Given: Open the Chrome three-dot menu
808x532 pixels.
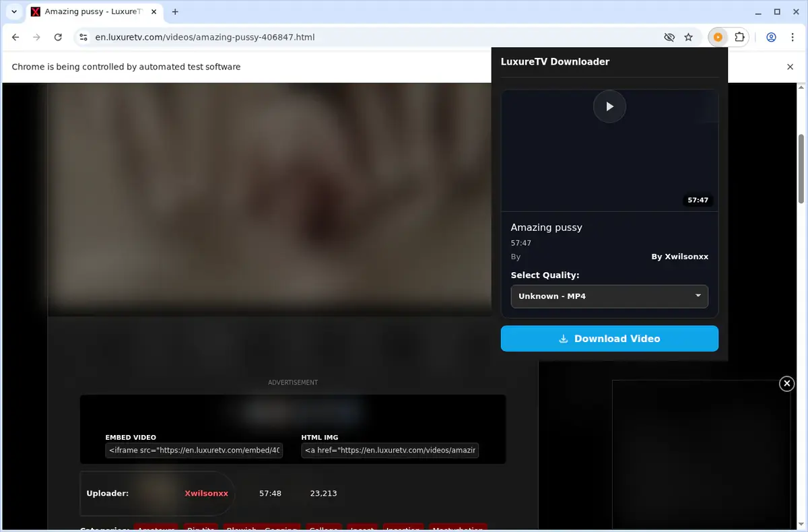Looking at the screenshot, I should pyautogui.click(x=792, y=37).
